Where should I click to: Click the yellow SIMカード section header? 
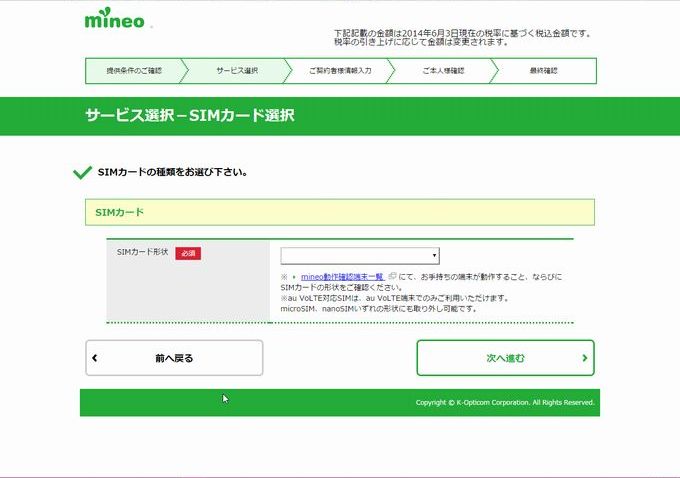point(340,213)
